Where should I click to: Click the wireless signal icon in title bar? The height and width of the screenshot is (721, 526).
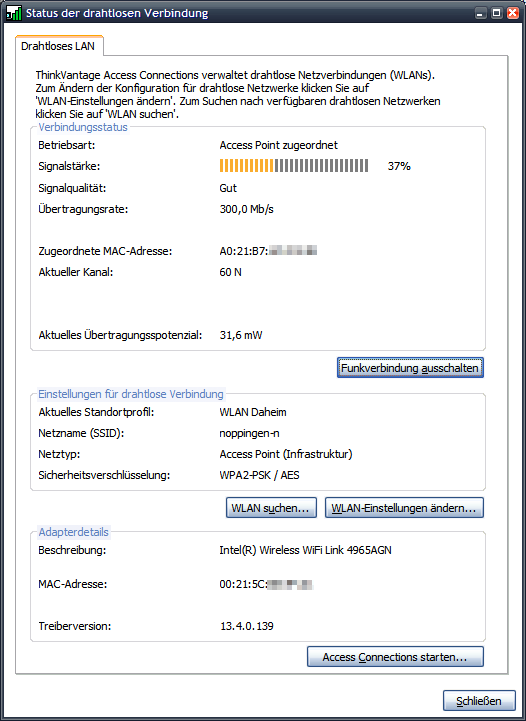[14, 13]
